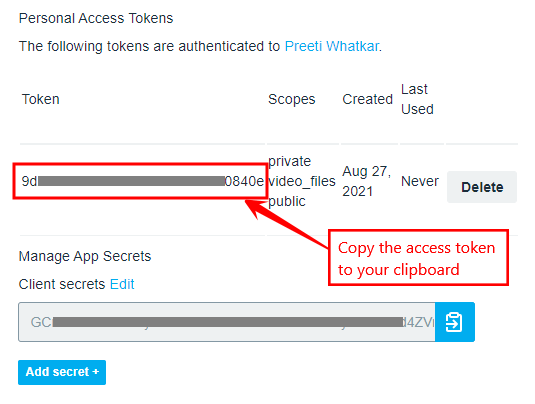Select the private scope text
This screenshot has height=404, width=535.
point(290,161)
